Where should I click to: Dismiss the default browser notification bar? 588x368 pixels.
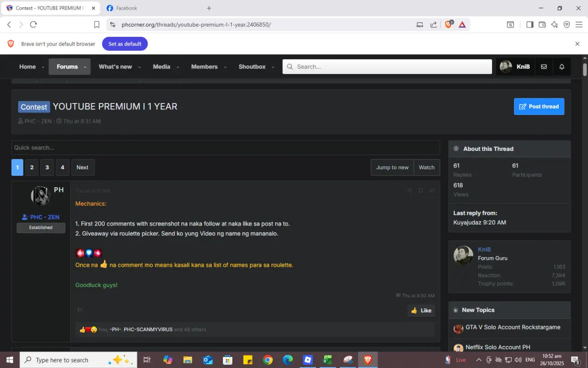pos(577,44)
